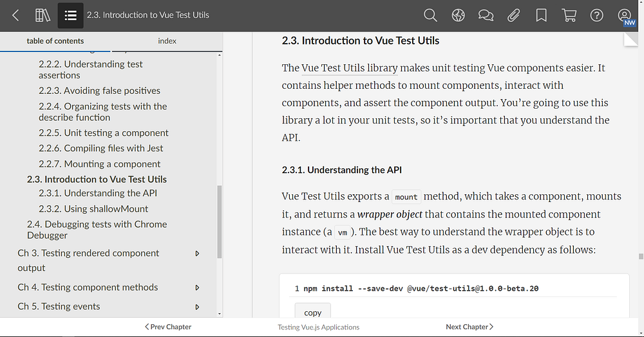Open section 2.2.2 Understanding test assertions
644x337 pixels.
coord(91,69)
